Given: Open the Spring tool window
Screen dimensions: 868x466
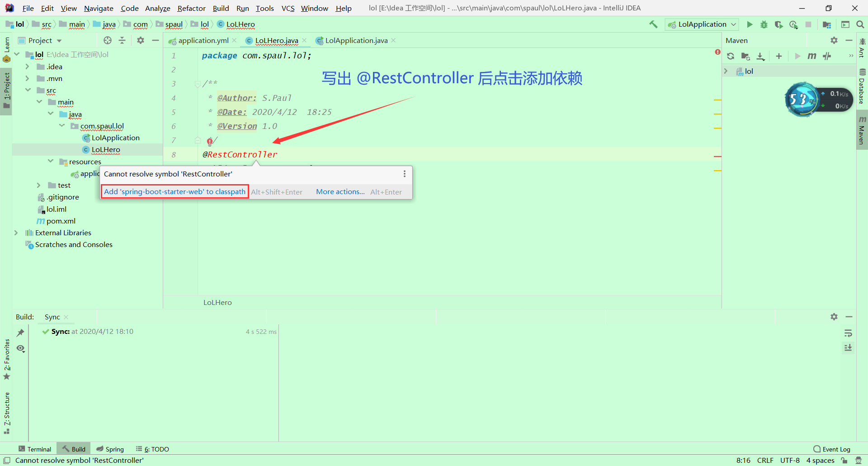Looking at the screenshot, I should click(110, 449).
